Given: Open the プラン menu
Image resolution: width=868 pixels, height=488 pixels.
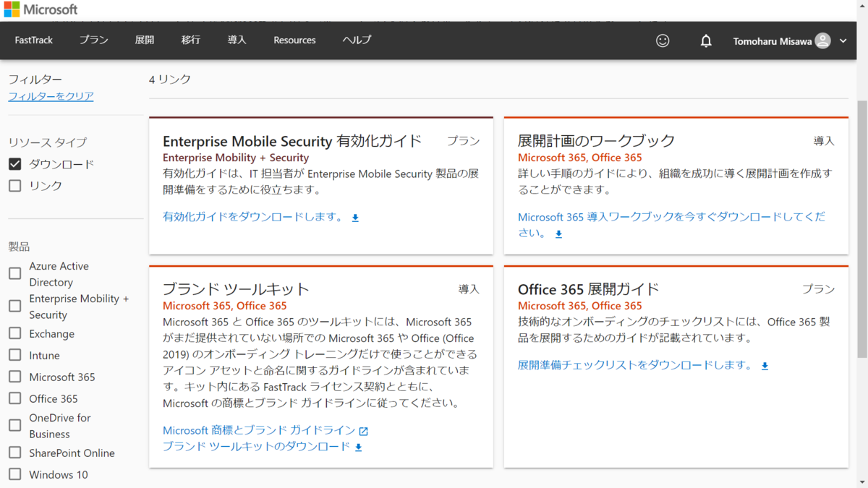Looking at the screenshot, I should coord(93,40).
